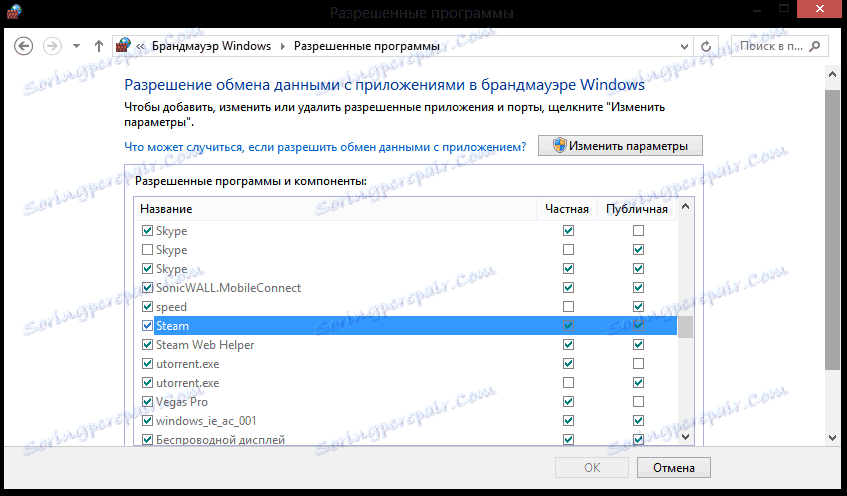The width and height of the screenshot is (847, 496).
Task: Click the Отмена button
Action: coord(674,467)
